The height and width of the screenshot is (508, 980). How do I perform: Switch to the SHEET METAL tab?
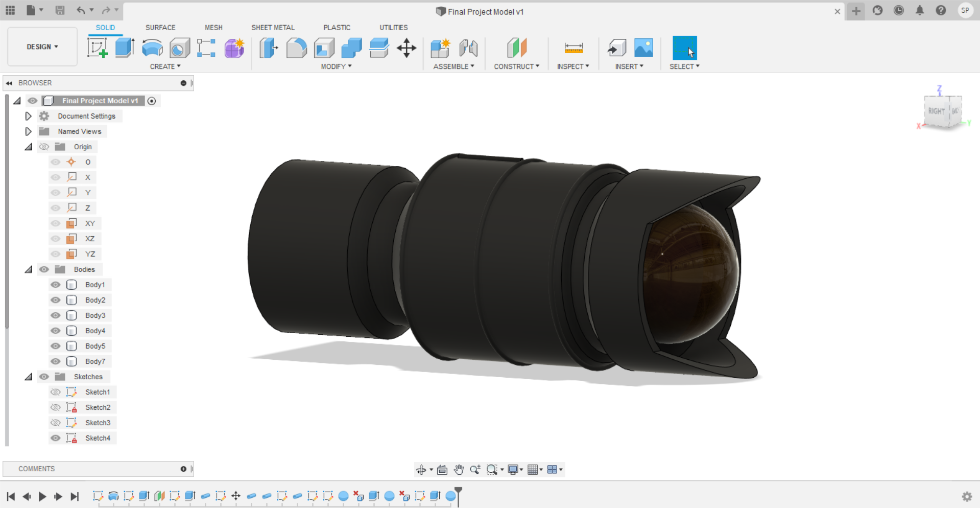[x=273, y=28]
